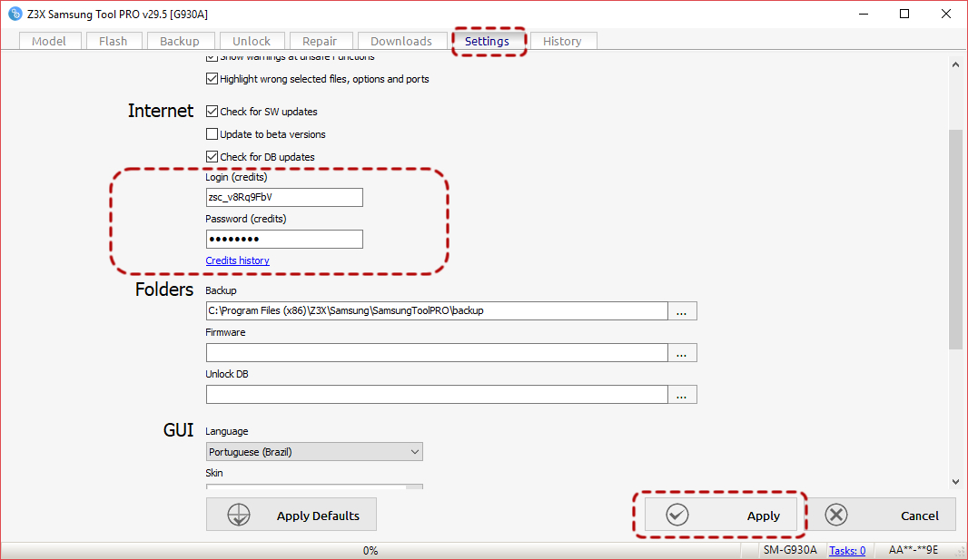Click the globe icon on Apply Defaults
The width and height of the screenshot is (968, 560).
[239, 515]
